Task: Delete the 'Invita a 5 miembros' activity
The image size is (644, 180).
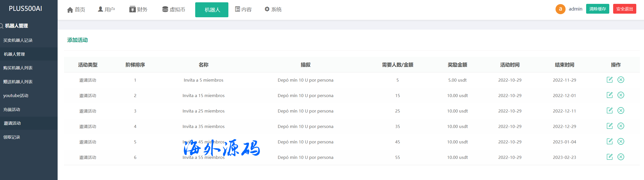Action: click(621, 80)
